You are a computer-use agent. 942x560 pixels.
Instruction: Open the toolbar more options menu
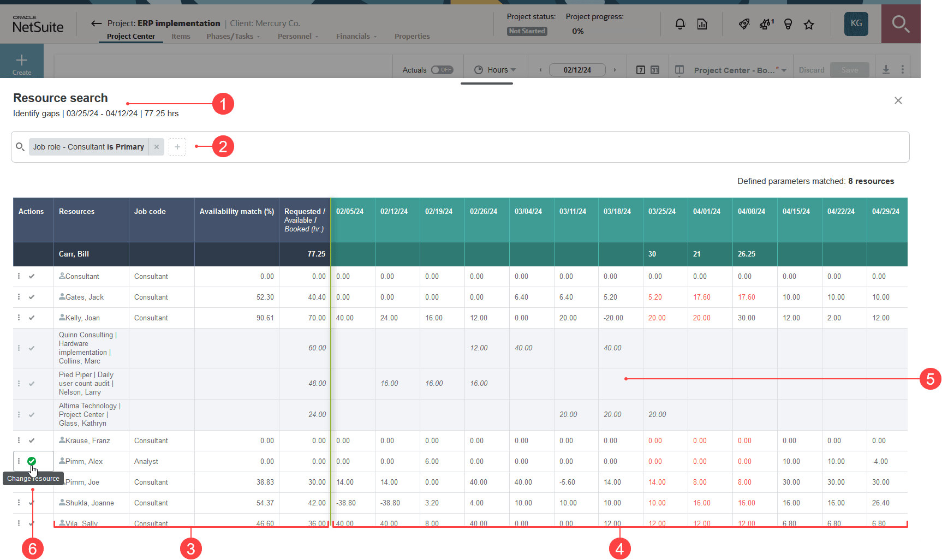(903, 70)
